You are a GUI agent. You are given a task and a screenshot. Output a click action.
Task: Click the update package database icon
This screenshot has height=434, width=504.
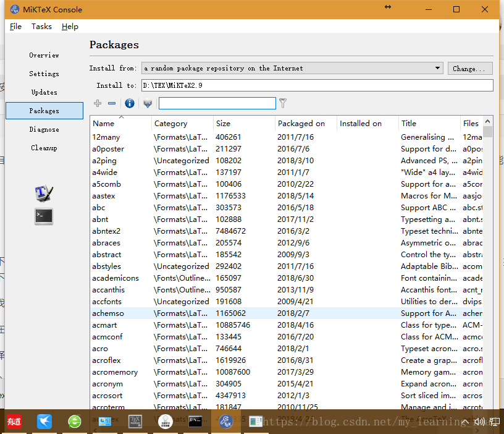pyautogui.click(x=148, y=103)
